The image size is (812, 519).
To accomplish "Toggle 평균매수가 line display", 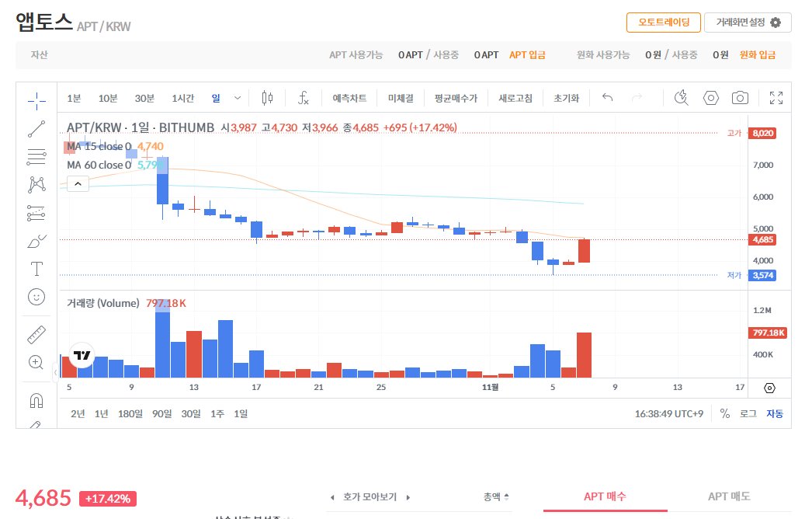I will pyautogui.click(x=456, y=98).
